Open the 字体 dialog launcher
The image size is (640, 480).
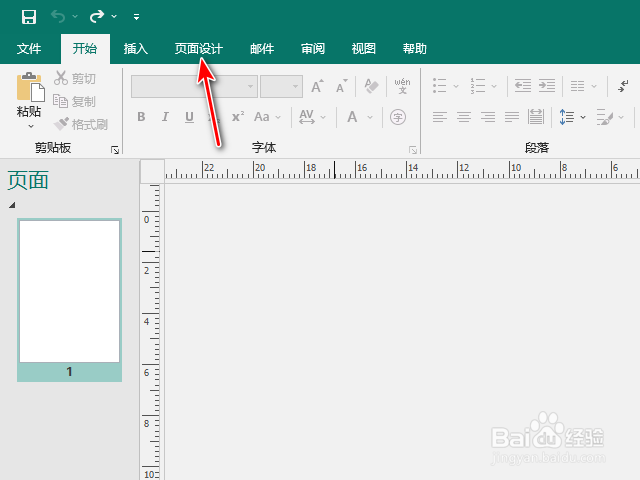click(x=413, y=150)
